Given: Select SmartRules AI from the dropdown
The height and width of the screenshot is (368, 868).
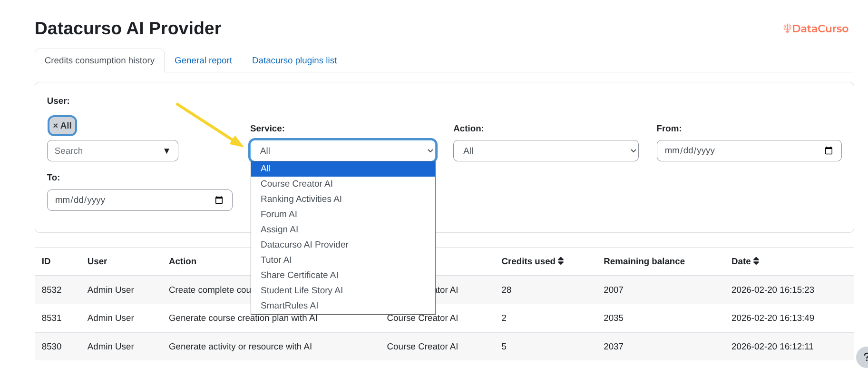Looking at the screenshot, I should click(x=289, y=306).
